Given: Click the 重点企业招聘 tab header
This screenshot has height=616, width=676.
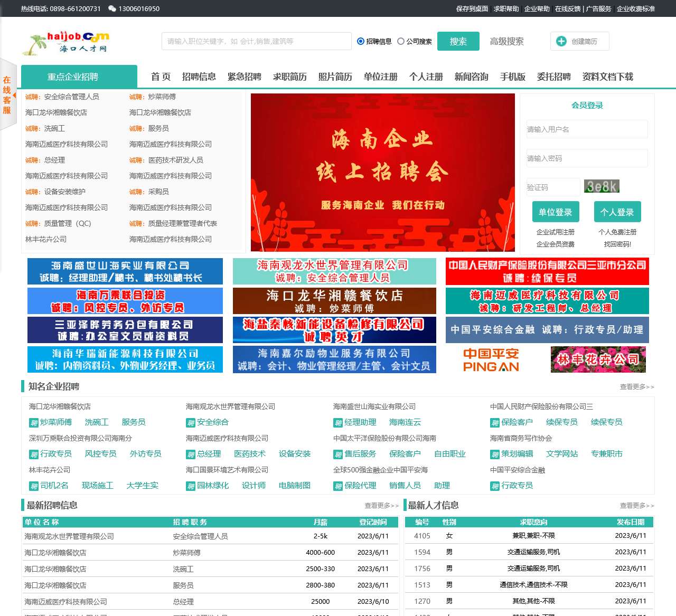Looking at the screenshot, I should coord(79,77).
